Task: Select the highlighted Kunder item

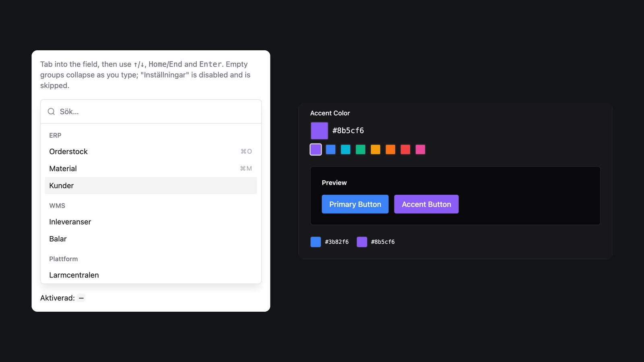Action: coord(151,185)
